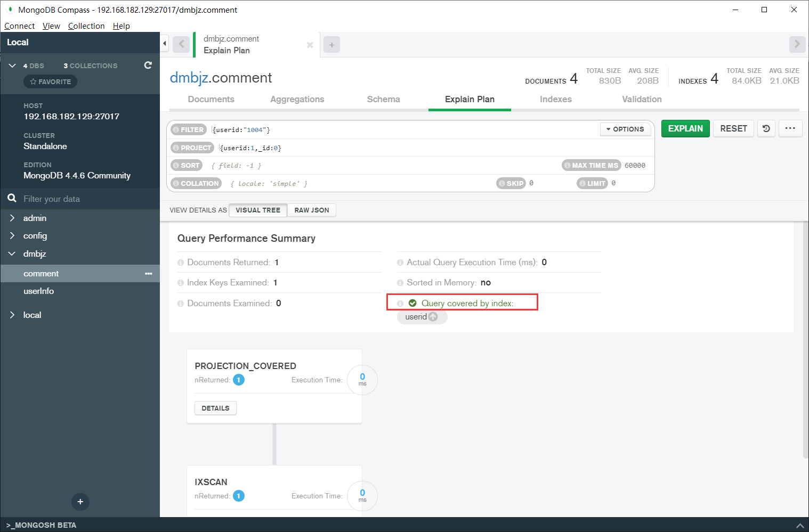This screenshot has width=809, height=532.
Task: Run the green Explain button
Action: point(685,128)
